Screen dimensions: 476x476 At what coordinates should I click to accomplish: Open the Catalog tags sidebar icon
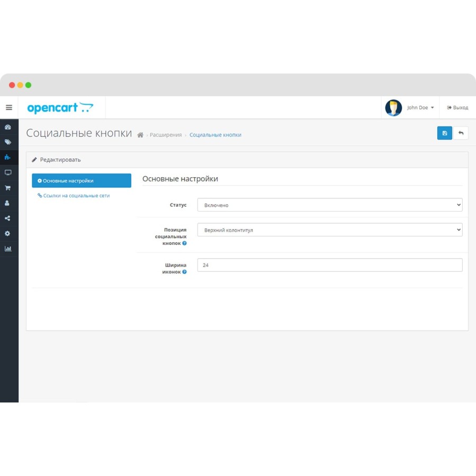(8, 142)
